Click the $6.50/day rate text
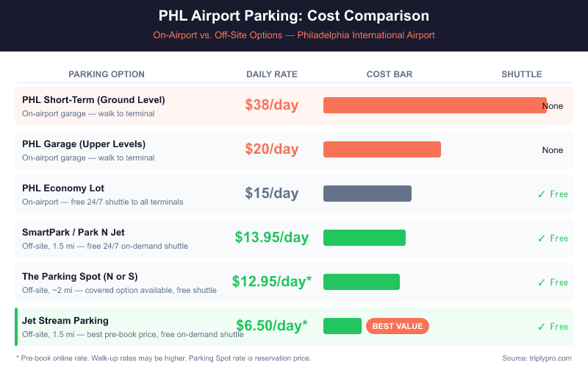Screen dimensions: 588x368 click(272, 326)
